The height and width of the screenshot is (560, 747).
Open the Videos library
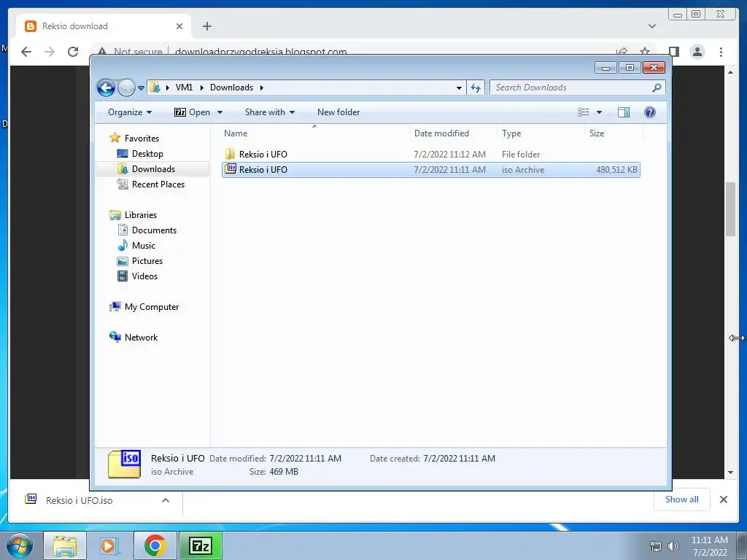click(x=144, y=276)
